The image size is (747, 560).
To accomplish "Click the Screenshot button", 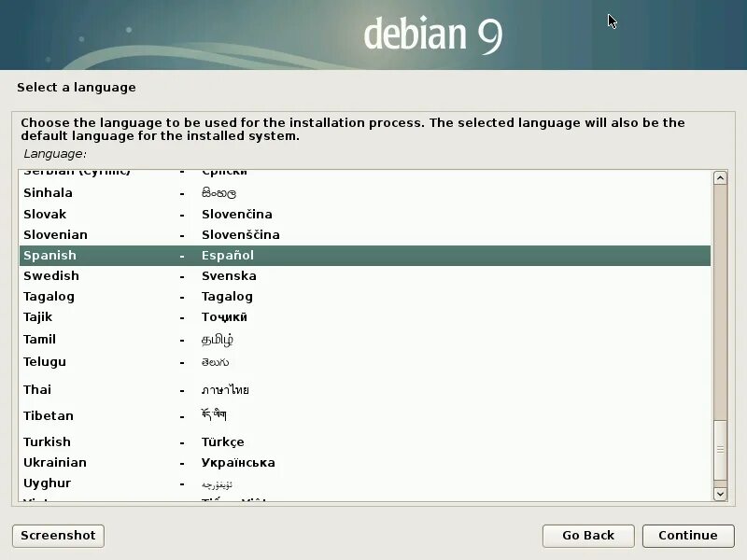I will [58, 536].
